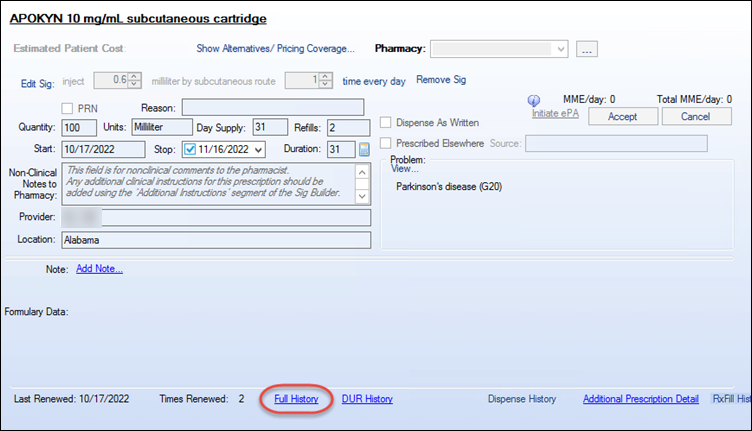Click the Refills field

(349, 128)
